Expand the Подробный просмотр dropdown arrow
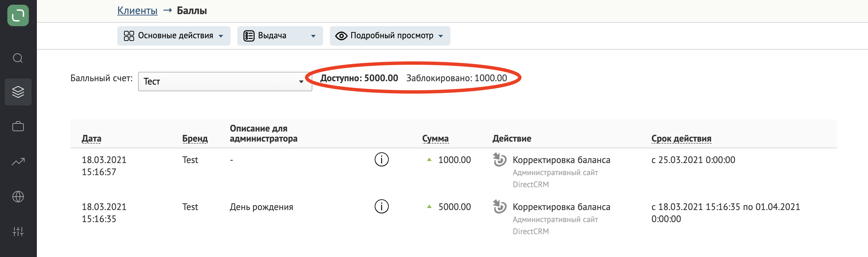Image resolution: width=868 pixels, height=257 pixels. point(440,36)
